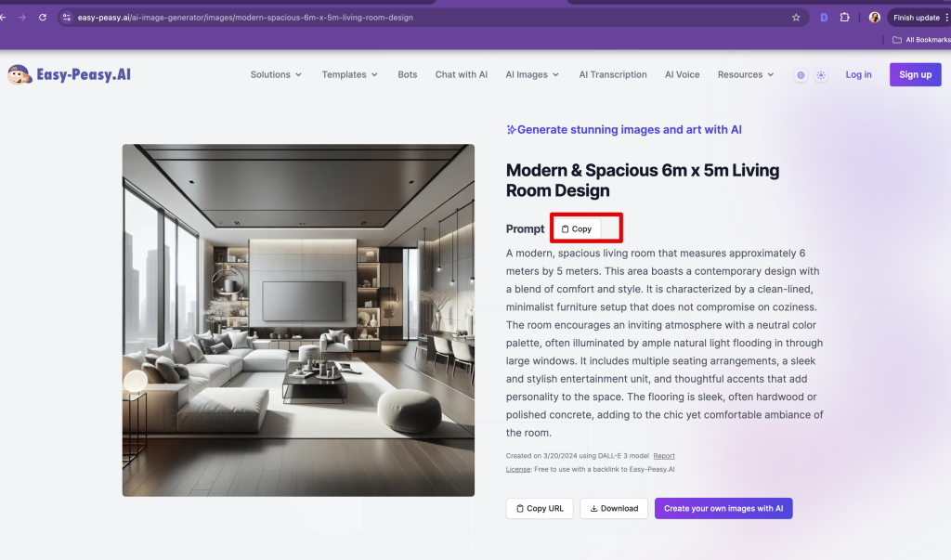Open the browser extensions puzzle icon
This screenshot has width=951, height=560.
tap(844, 18)
